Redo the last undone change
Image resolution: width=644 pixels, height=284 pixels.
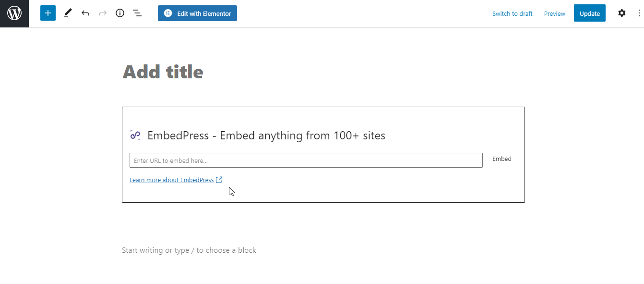click(x=102, y=13)
